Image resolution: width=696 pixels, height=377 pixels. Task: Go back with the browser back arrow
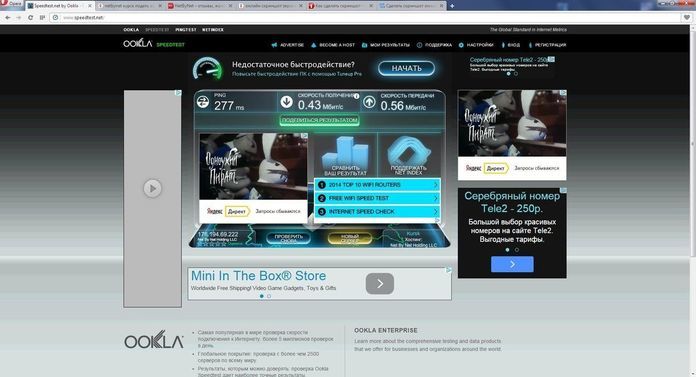pos(8,17)
